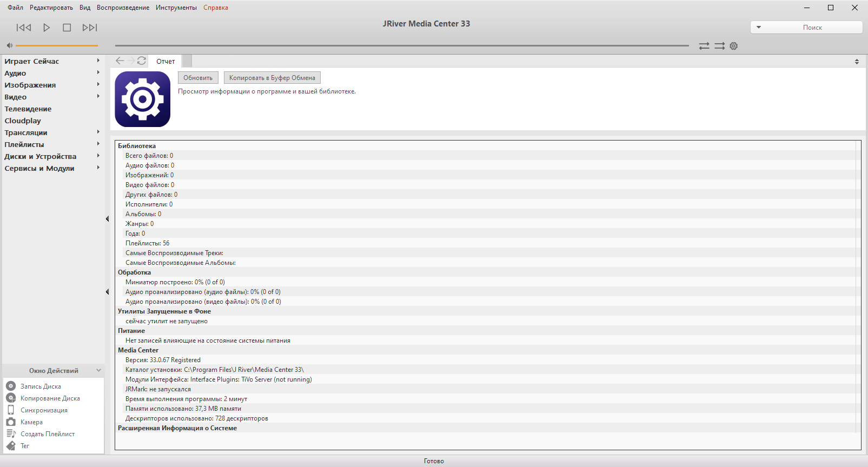Viewport: 868px width, 467px height.
Task: Click Синхронизация handheld sync icon
Action: [x=11, y=410]
